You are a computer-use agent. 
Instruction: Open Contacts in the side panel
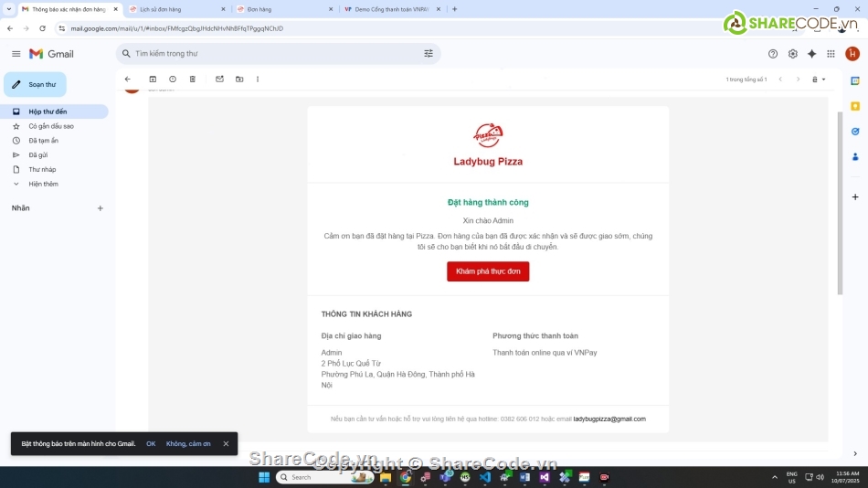[x=855, y=157]
